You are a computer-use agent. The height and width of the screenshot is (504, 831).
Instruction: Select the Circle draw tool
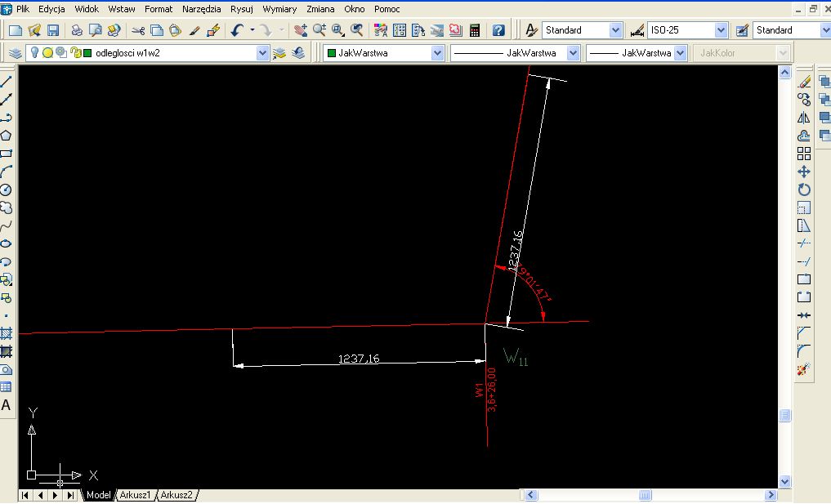(6, 190)
